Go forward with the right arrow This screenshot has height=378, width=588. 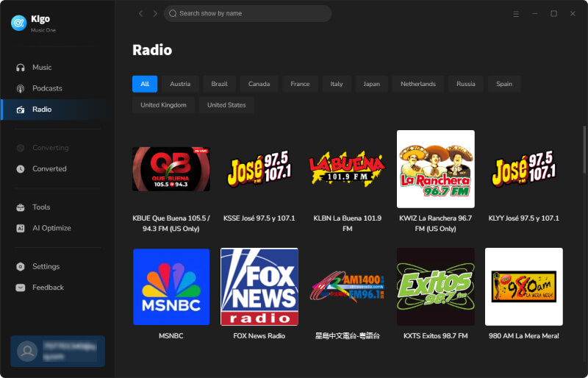(155, 13)
